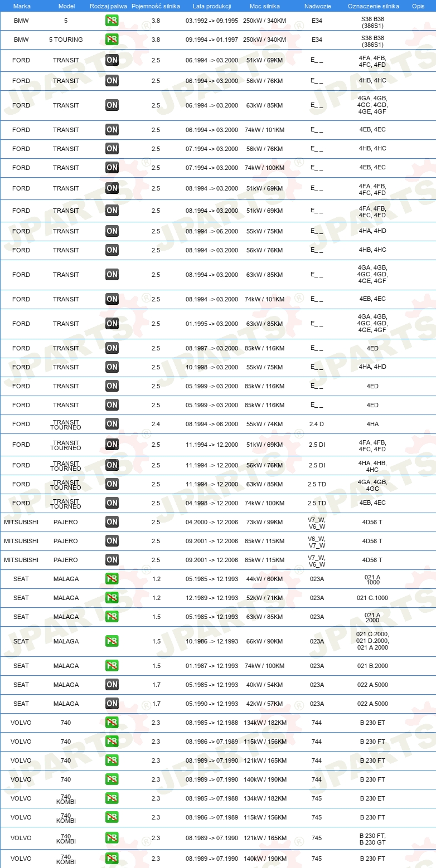Click diesel icon in Seat Malaga 42kW/57KM row
The width and height of the screenshot is (436, 868).
click(x=112, y=704)
